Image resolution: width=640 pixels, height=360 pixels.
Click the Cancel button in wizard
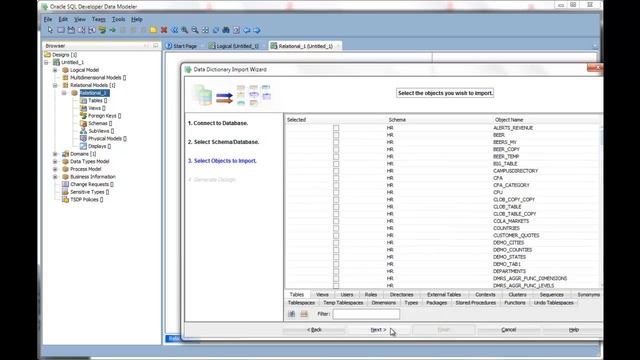pos(509,330)
